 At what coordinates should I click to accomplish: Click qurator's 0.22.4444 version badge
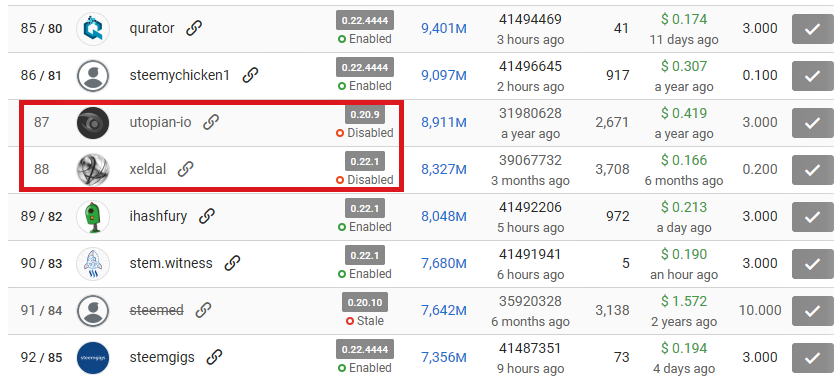tap(365, 20)
